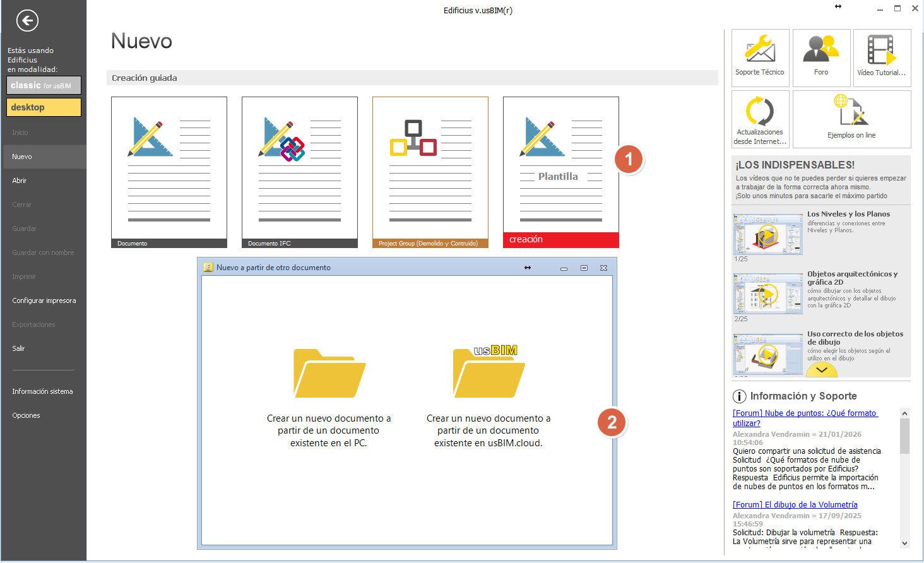This screenshot has width=924, height=563.
Task: Open Opciones in side menu
Action: point(26,415)
